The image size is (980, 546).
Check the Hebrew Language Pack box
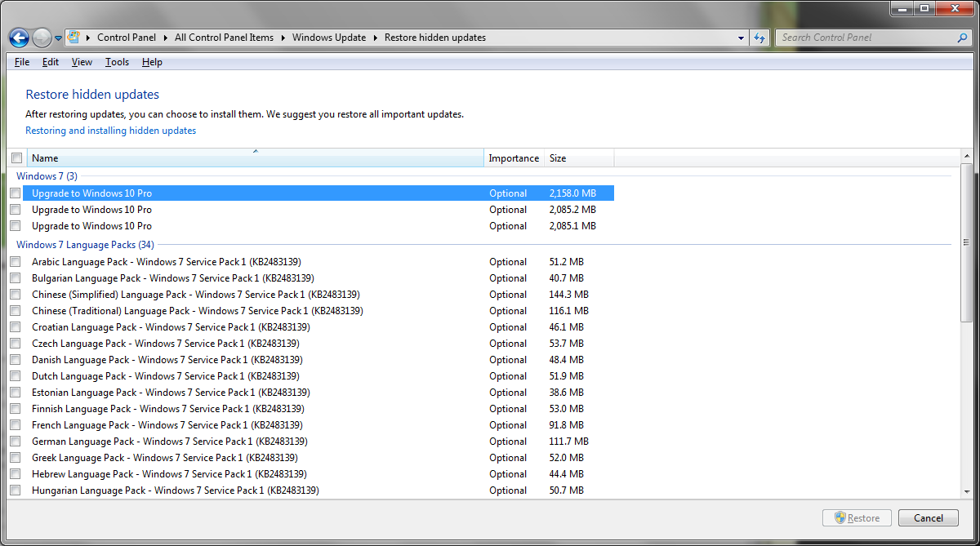tap(16, 474)
